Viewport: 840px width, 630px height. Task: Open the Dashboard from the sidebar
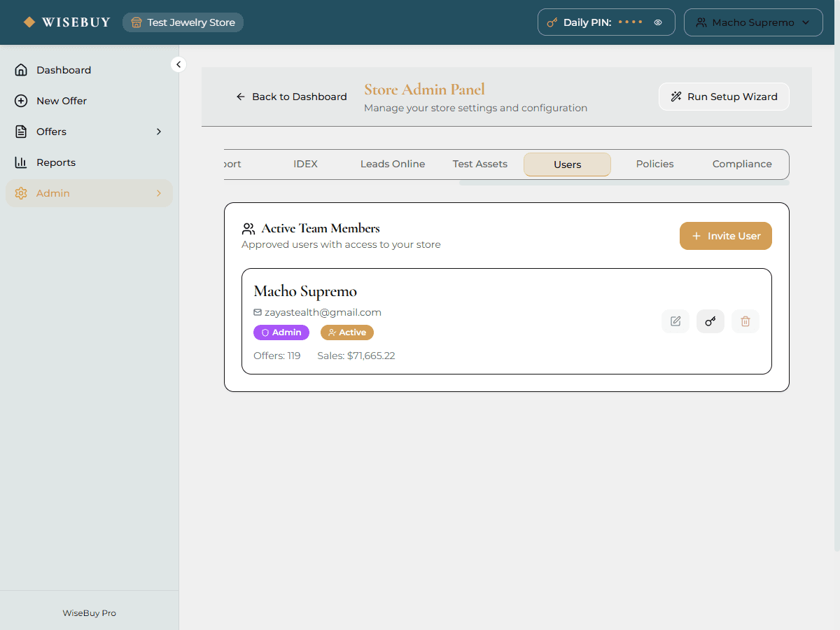[x=63, y=69]
